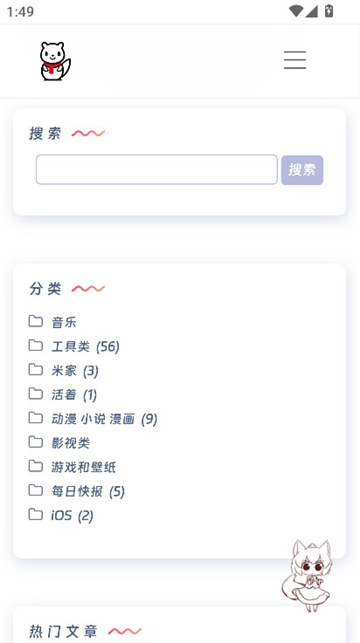Open the 音乐 category
This screenshot has height=643, width=360.
[64, 322]
